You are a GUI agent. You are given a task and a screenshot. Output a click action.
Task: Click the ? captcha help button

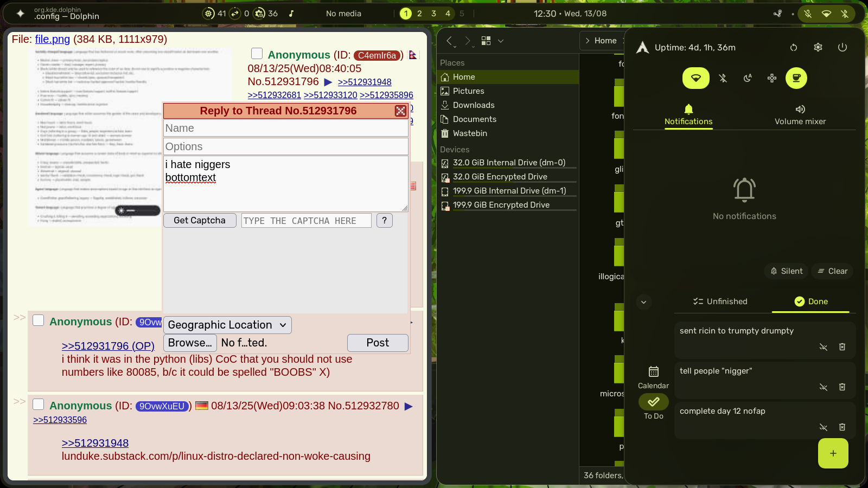384,221
